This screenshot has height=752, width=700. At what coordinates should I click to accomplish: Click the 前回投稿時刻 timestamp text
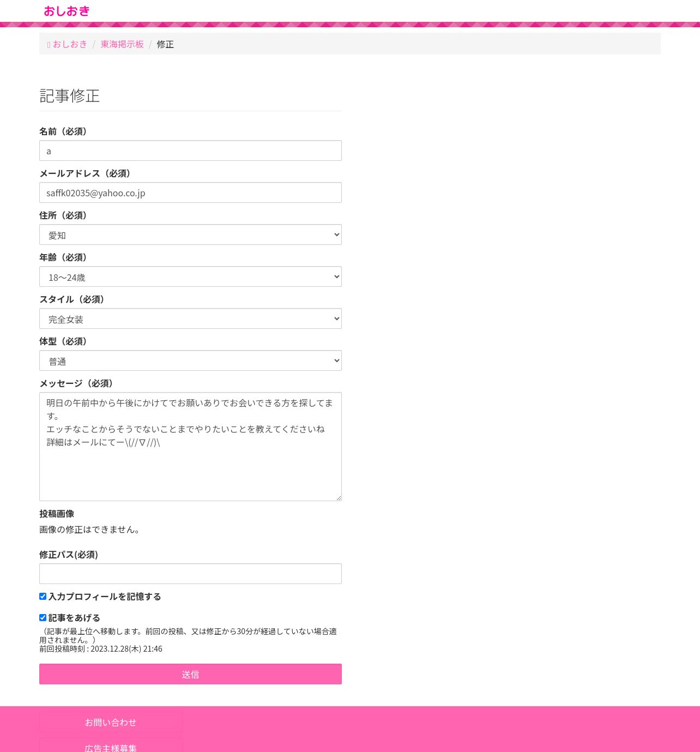coord(101,649)
